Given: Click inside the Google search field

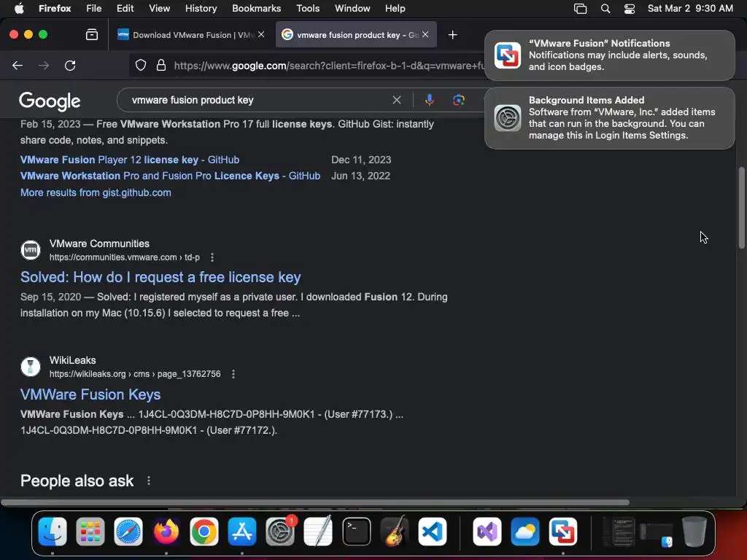Looking at the screenshot, I should coord(258,100).
